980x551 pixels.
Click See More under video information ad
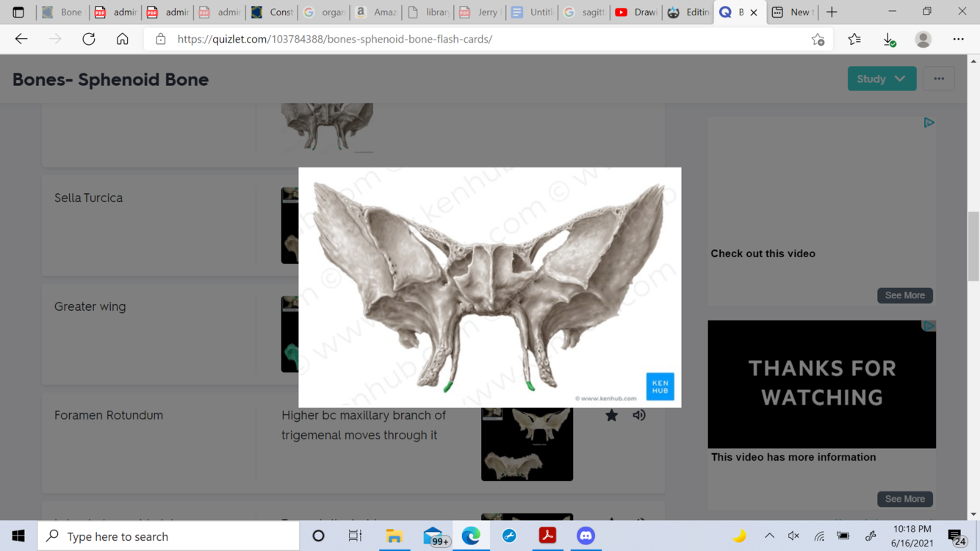pos(904,499)
